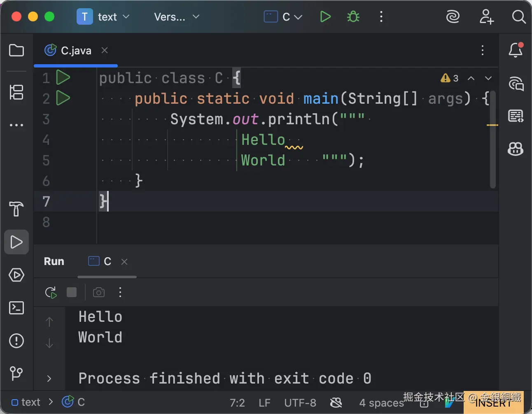This screenshot has height=414, width=532.
Task: Open the Terminal tool window
Action: click(x=16, y=308)
